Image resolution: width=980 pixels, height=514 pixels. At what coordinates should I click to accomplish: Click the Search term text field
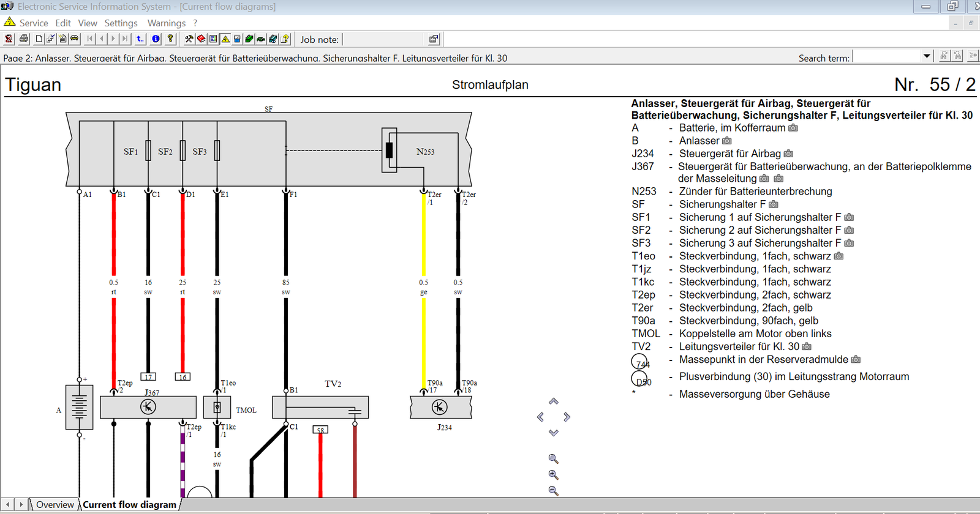coord(887,56)
